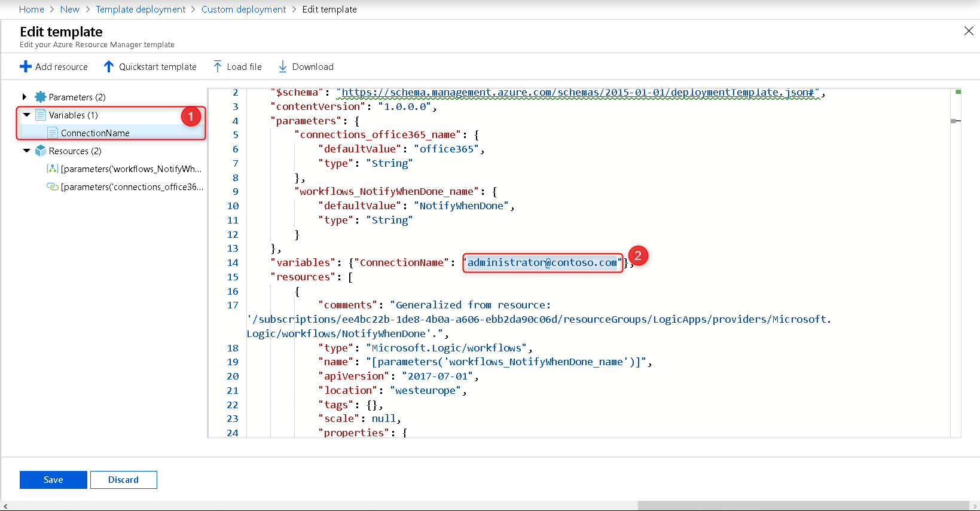
Task: Click the Add resource plus icon
Action: pyautogui.click(x=25, y=67)
